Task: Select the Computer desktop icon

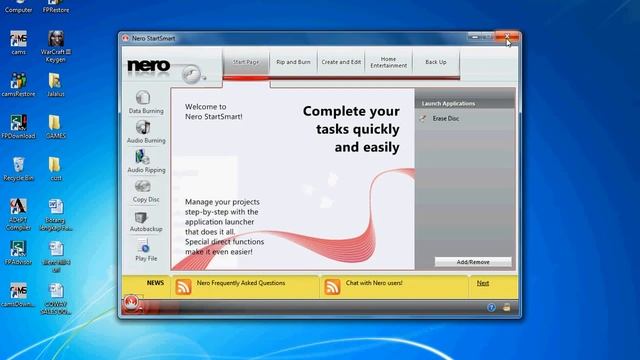Action: click(x=18, y=7)
